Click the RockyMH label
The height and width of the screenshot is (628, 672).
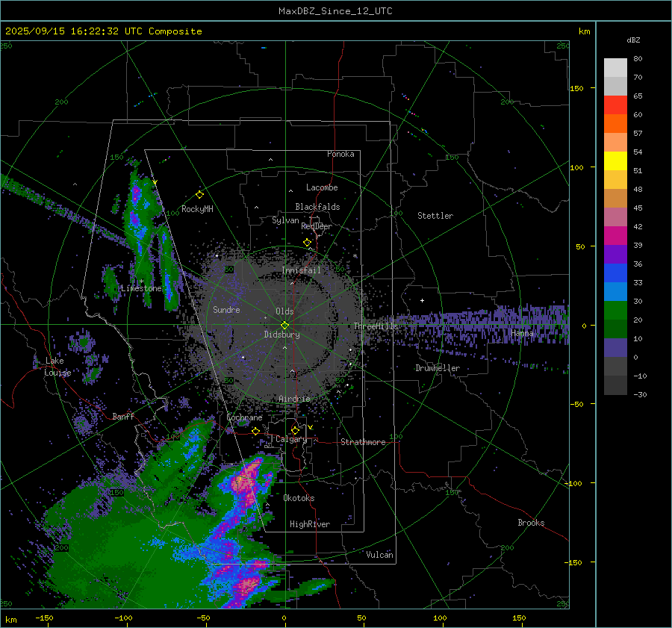(198, 209)
